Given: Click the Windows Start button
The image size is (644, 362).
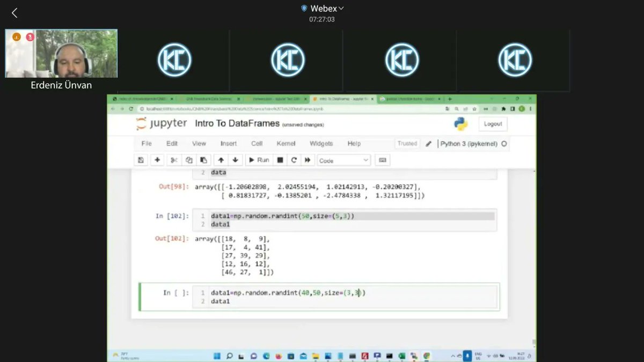Looking at the screenshot, I should (217, 356).
